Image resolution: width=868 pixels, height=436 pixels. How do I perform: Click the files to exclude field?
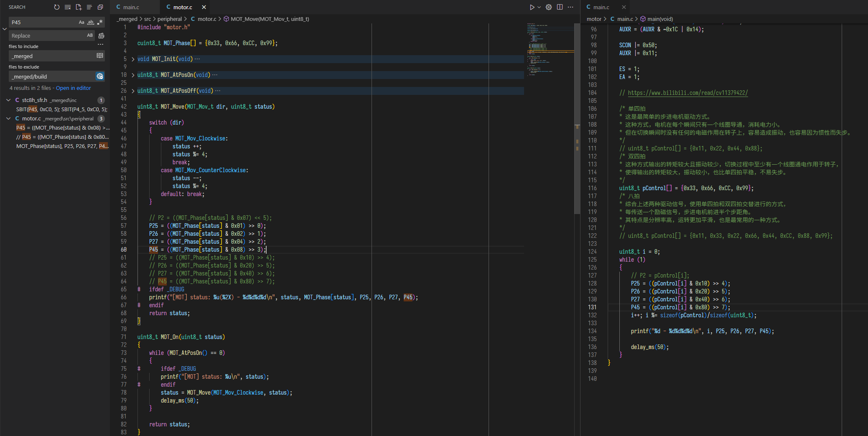coord(57,76)
